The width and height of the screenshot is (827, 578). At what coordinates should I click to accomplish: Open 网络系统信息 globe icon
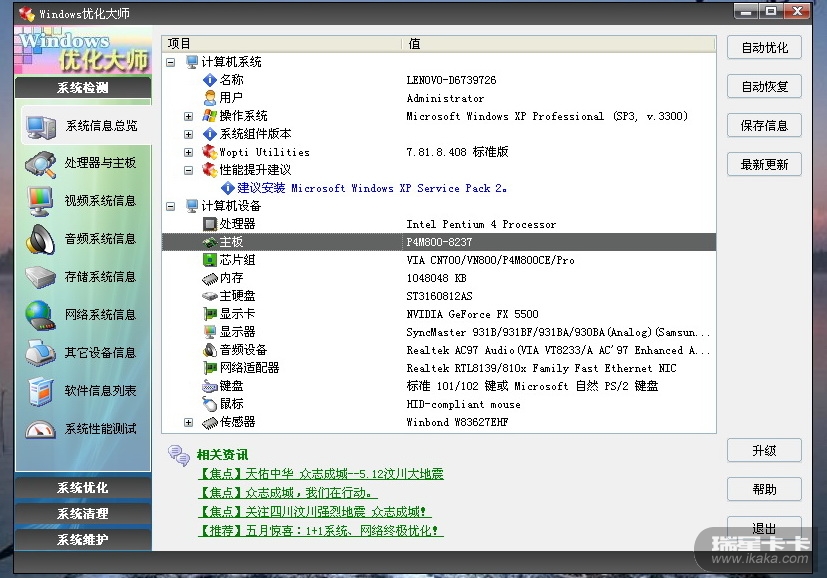click(41, 315)
